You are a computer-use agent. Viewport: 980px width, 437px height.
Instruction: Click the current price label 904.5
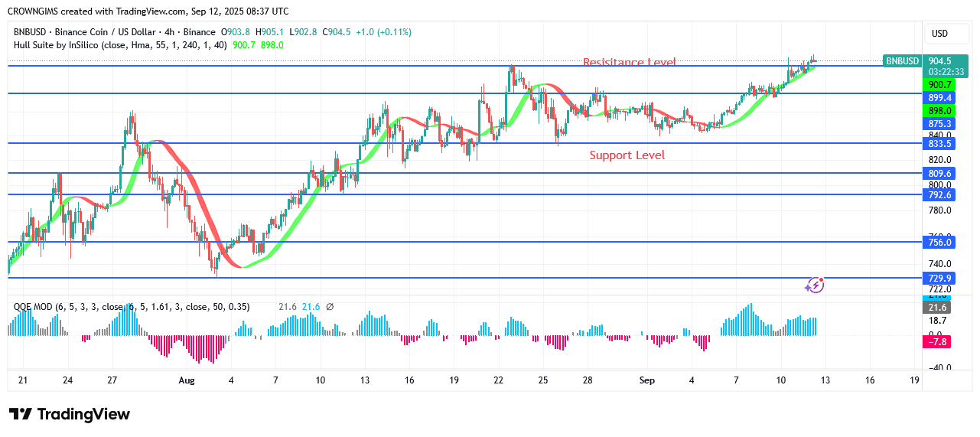(x=939, y=60)
